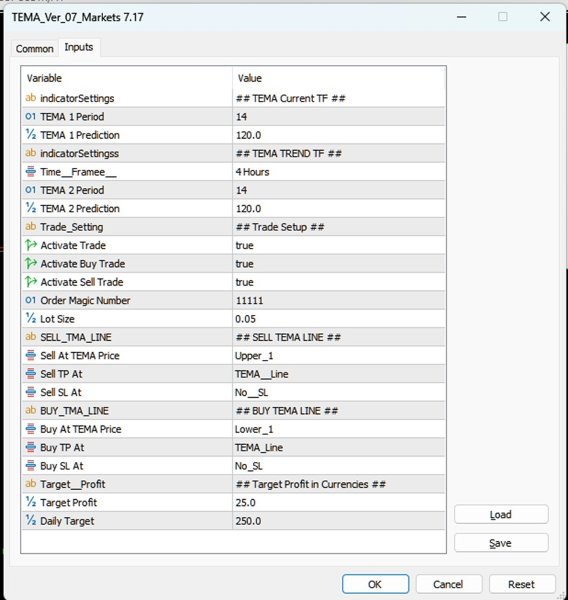Click the enum icon beside Sell At TEMA Price

(x=31, y=355)
